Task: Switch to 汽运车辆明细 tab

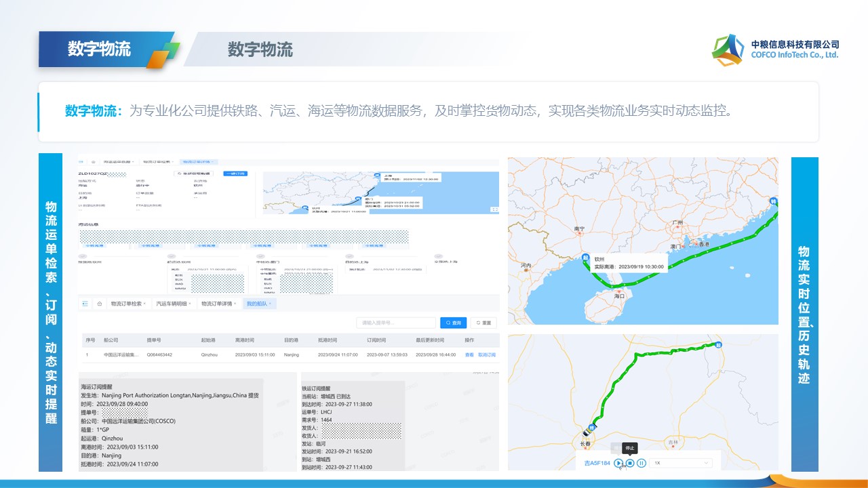Action: [x=171, y=304]
